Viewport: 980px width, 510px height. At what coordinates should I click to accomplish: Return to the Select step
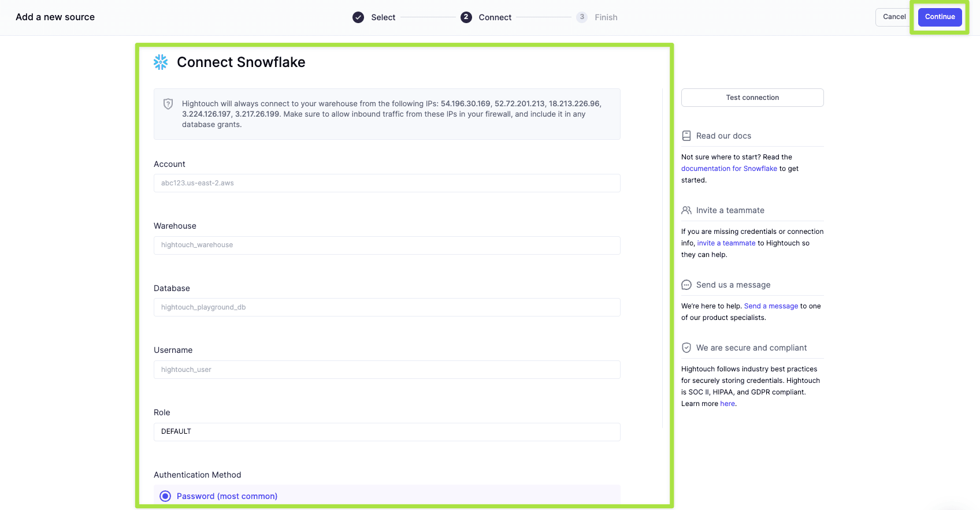tap(383, 17)
